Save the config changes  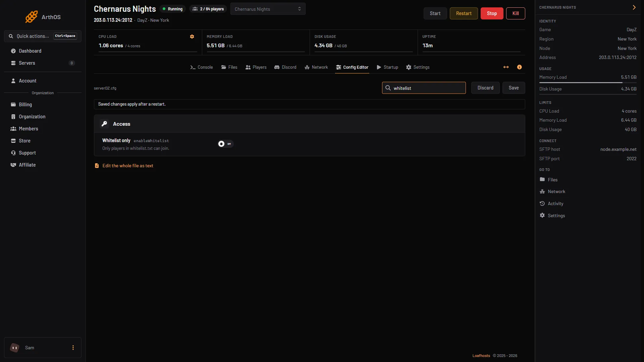(514, 88)
